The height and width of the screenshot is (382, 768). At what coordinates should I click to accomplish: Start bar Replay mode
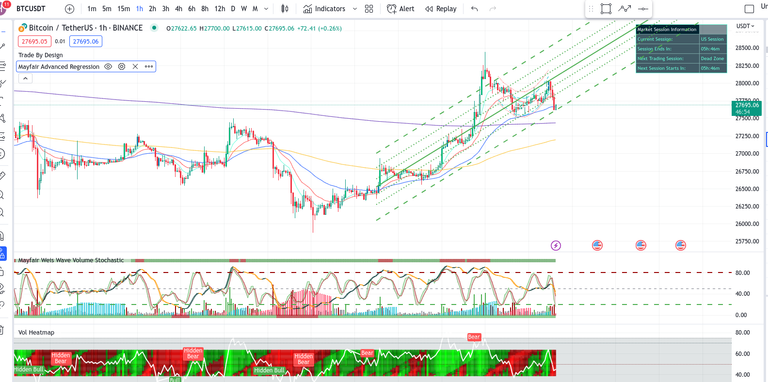coord(441,9)
